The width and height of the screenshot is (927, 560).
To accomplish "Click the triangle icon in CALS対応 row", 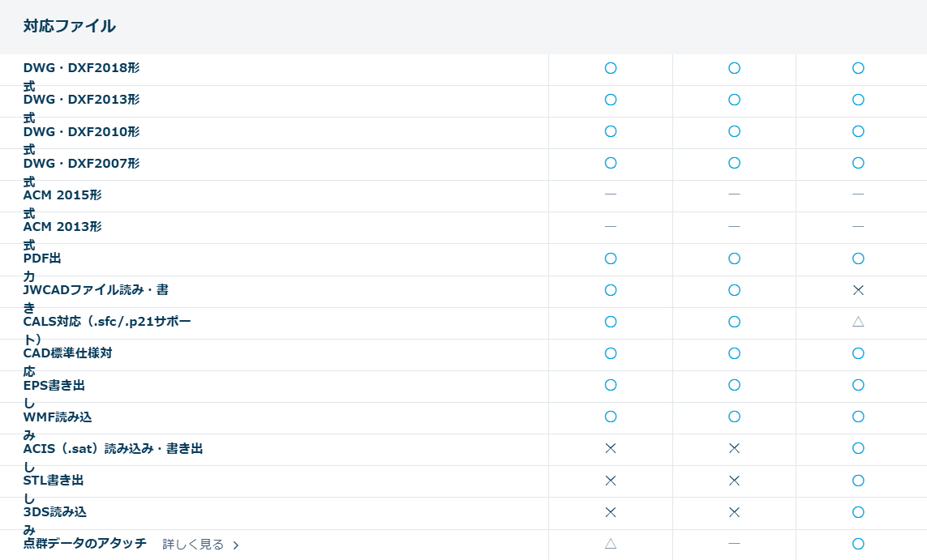I will pos(858,322).
